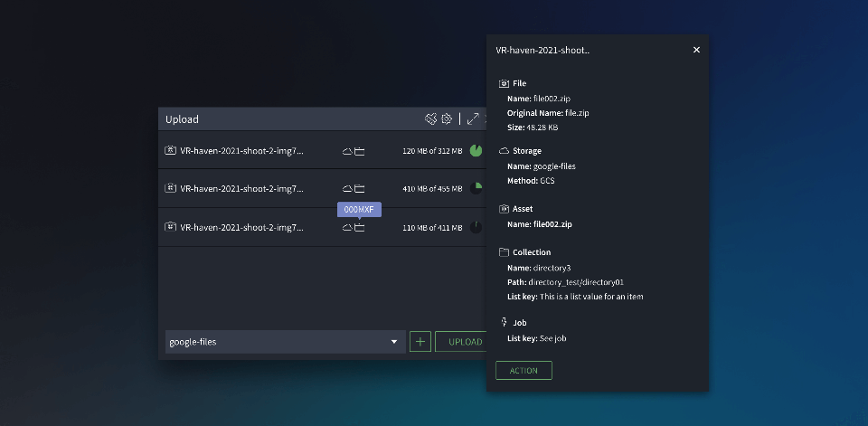Screen dimensions: 868x426
Task: Click the green plus add button
Action: tap(420, 342)
